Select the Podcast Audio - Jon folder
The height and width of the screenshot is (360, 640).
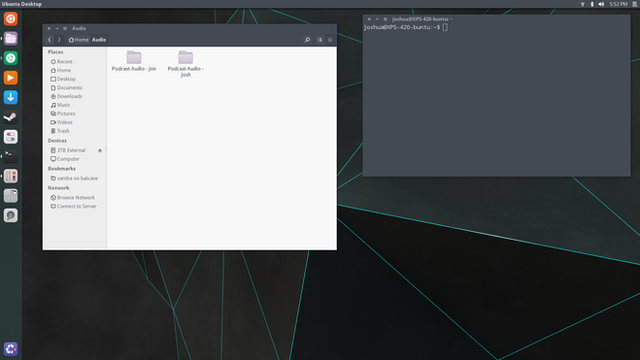tap(134, 61)
